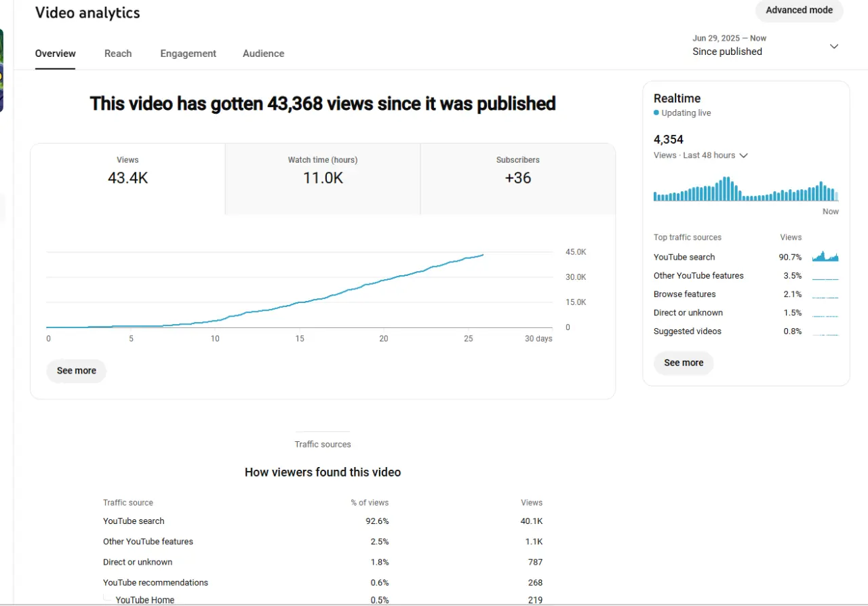The image size is (868, 606).
Task: Click YouTube search in the Realtime sources
Action: [684, 257]
